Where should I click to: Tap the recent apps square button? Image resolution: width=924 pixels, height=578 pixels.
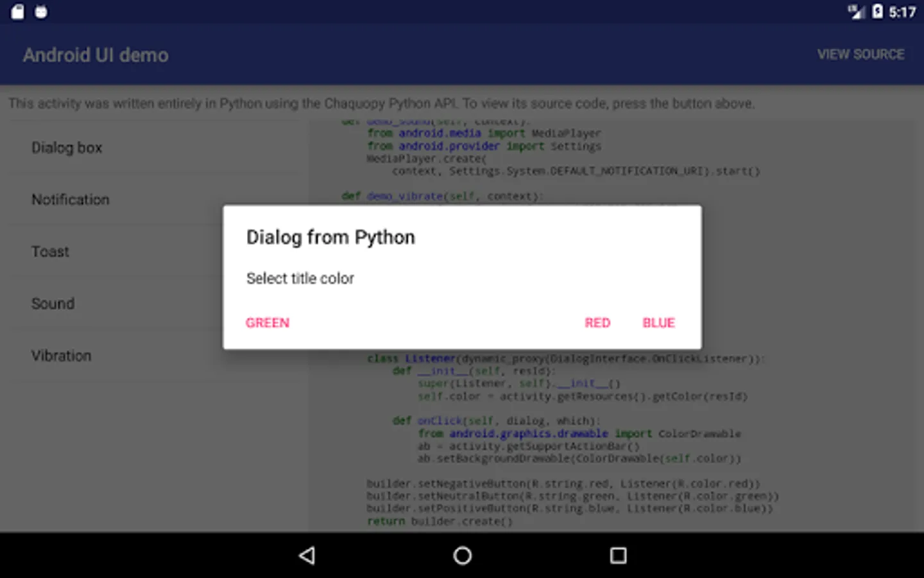tap(618, 556)
